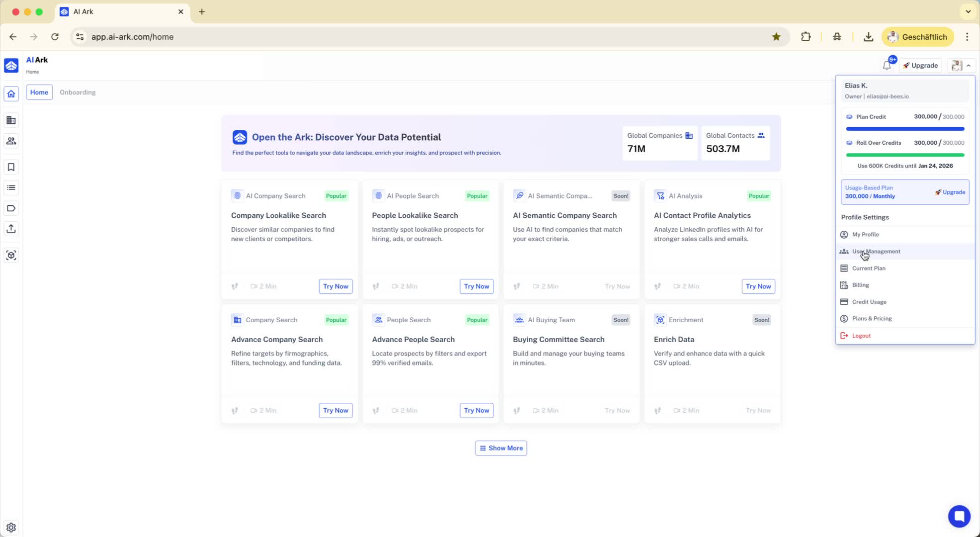Screen dimensions: 980x537
Task: Click the tag icon in sidebar
Action: [11, 208]
